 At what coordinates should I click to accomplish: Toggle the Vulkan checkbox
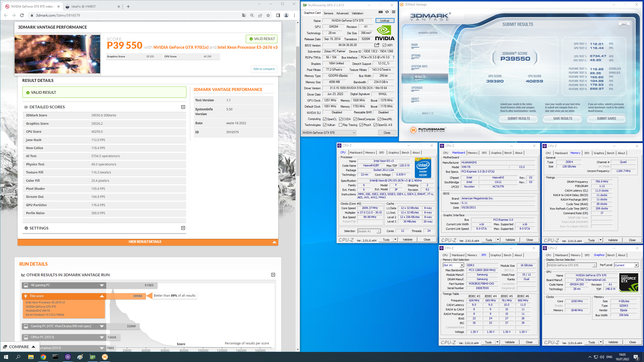(325, 125)
